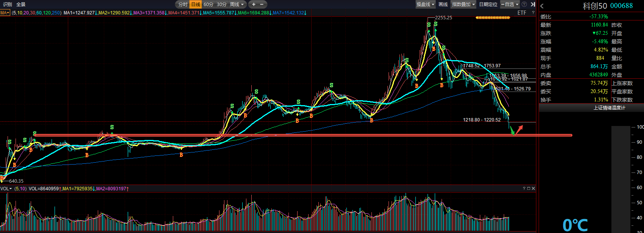Screen dimensions: 644x233
Task: Open the 自选 dropdown
Action: [510, 5]
